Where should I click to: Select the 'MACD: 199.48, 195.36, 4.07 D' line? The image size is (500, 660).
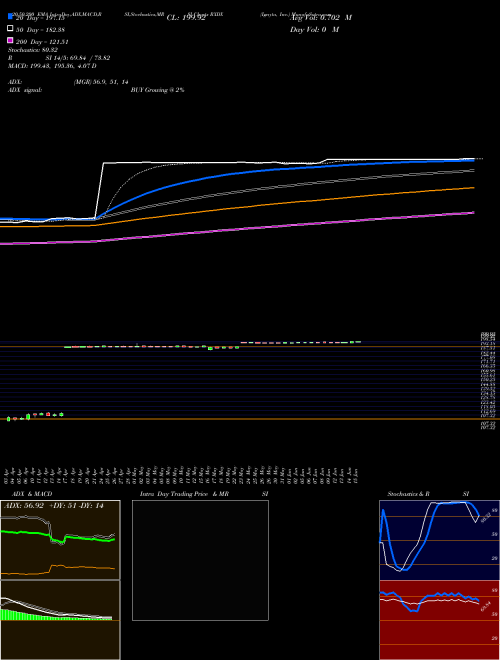click(52, 66)
